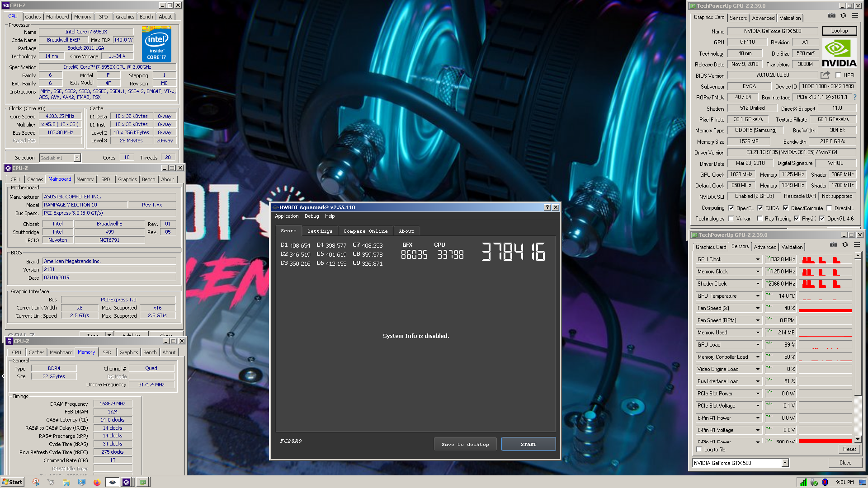Switch to Caches tab in top CPU-Z window
Image resolution: width=868 pixels, height=488 pixels.
point(33,17)
